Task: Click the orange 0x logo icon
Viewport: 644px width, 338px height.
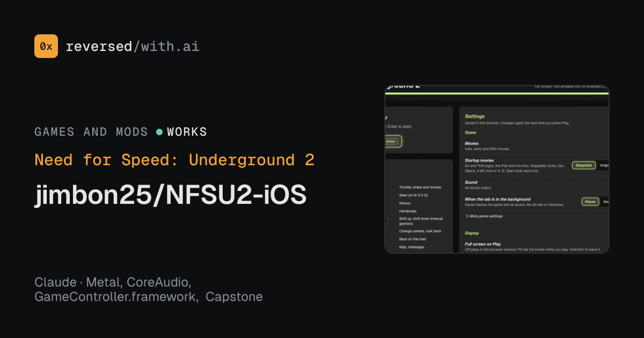Action: pyautogui.click(x=46, y=46)
